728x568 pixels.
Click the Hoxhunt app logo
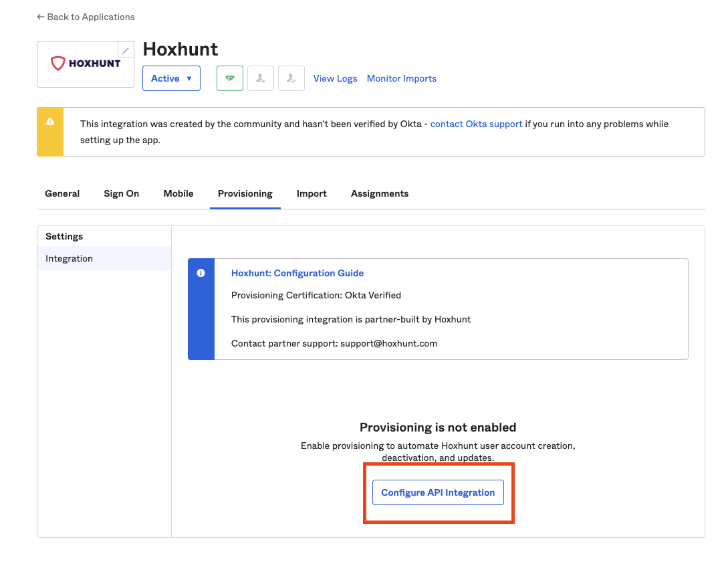[86, 63]
